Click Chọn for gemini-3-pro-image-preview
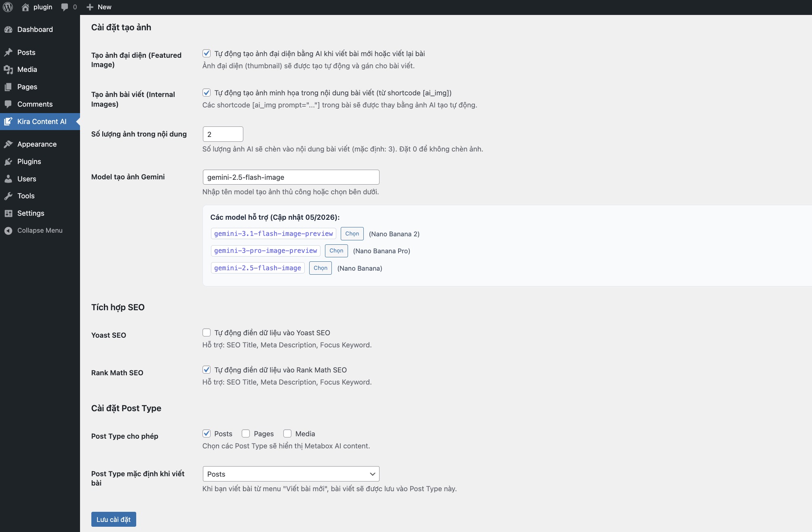812x532 pixels. pos(336,250)
